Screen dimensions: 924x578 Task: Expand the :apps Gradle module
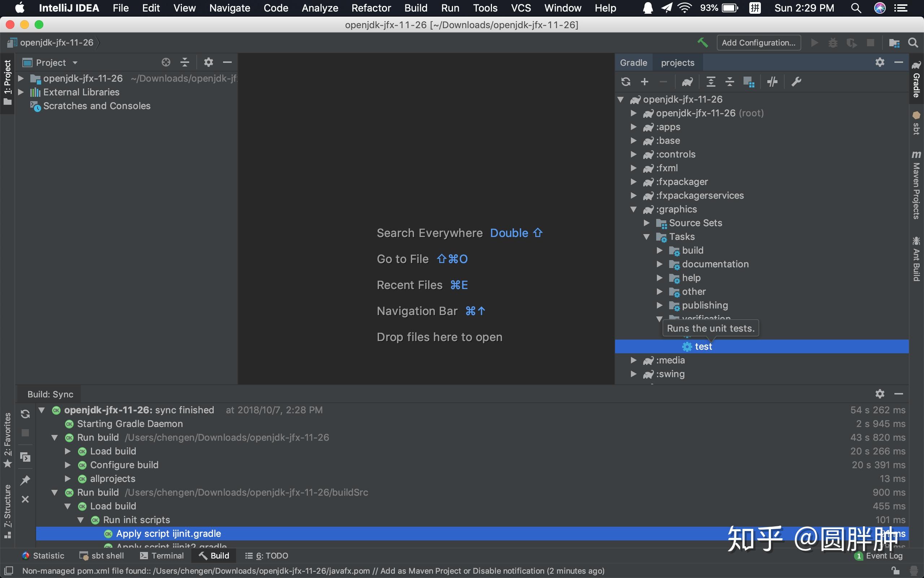[x=633, y=127]
